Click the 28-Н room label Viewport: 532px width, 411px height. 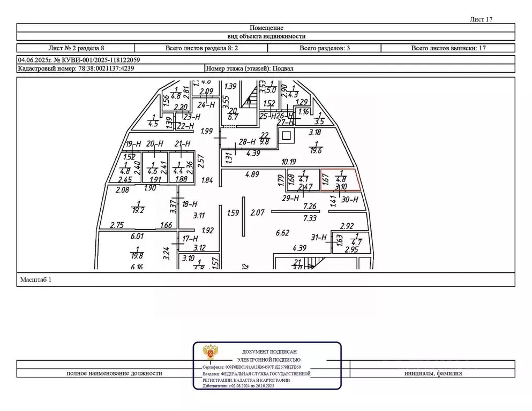pos(246,142)
